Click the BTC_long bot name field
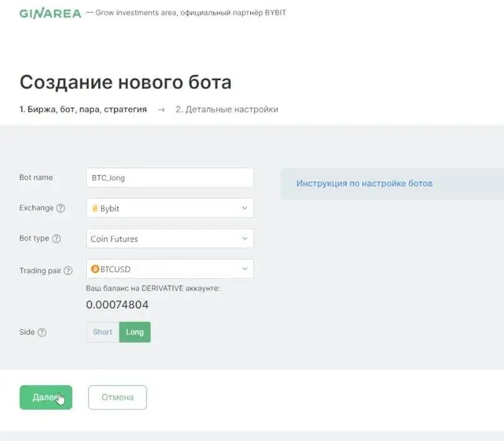Image resolution: width=504 pixels, height=441 pixels. tap(169, 177)
